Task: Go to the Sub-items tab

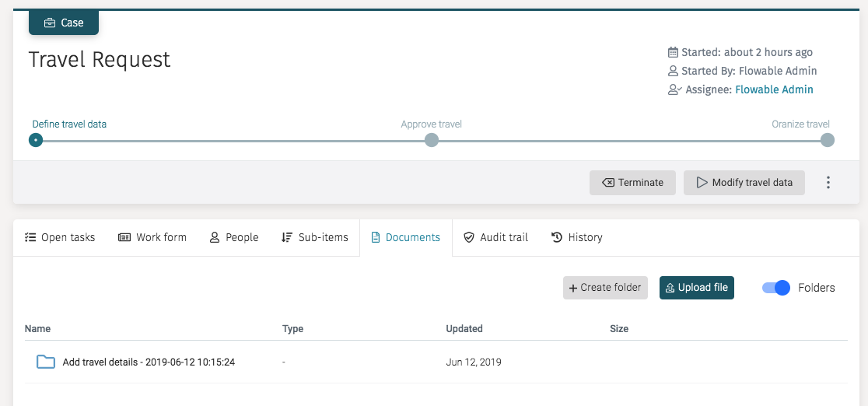Action: 315,237
